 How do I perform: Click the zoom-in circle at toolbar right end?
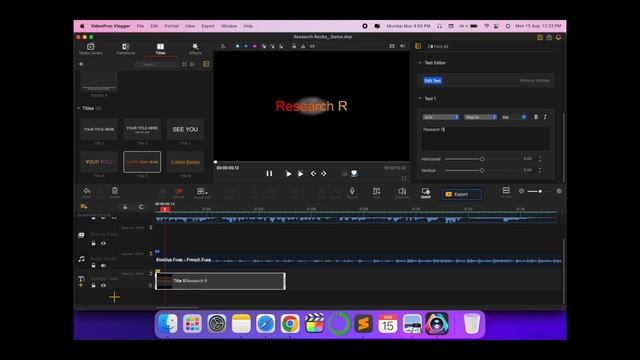[x=559, y=191]
